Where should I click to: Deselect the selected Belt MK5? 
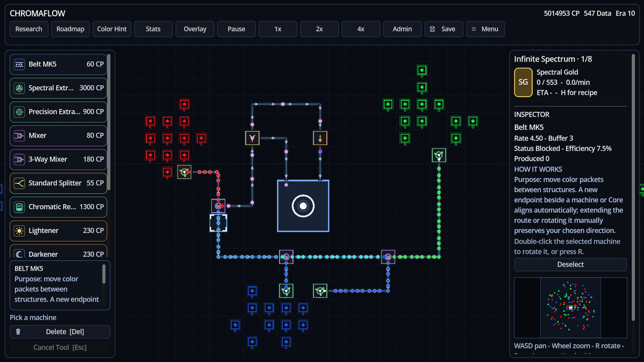[570, 264]
